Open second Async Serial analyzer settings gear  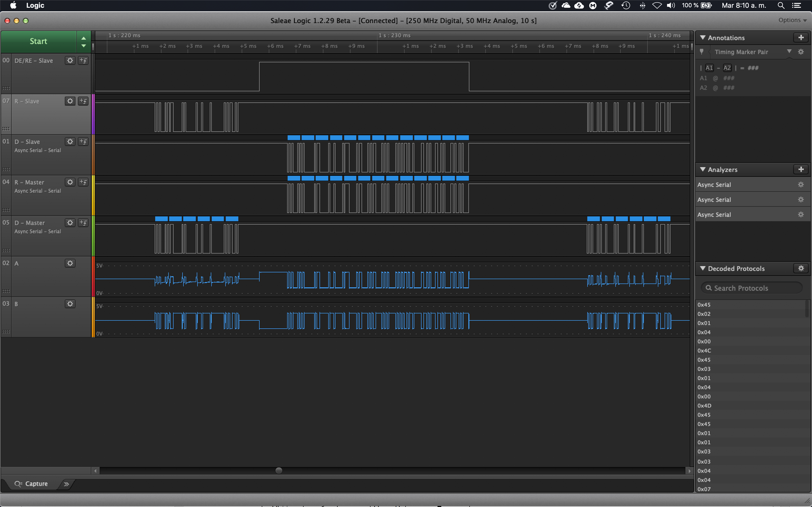tap(801, 200)
